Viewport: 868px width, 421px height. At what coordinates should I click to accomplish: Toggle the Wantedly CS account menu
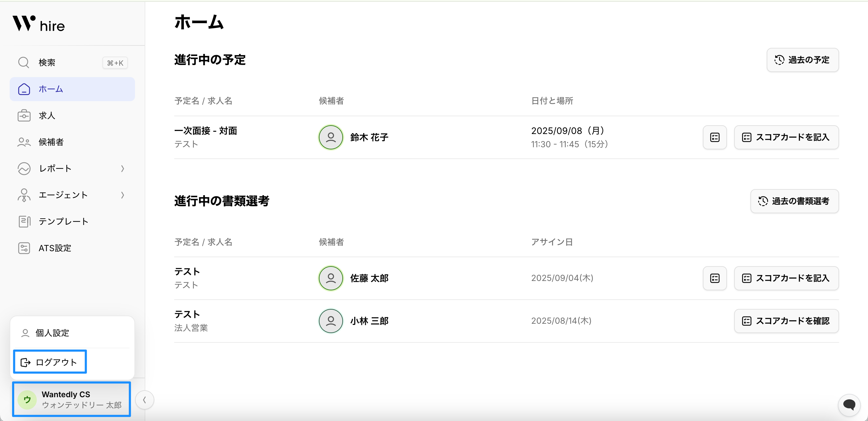[x=71, y=399]
